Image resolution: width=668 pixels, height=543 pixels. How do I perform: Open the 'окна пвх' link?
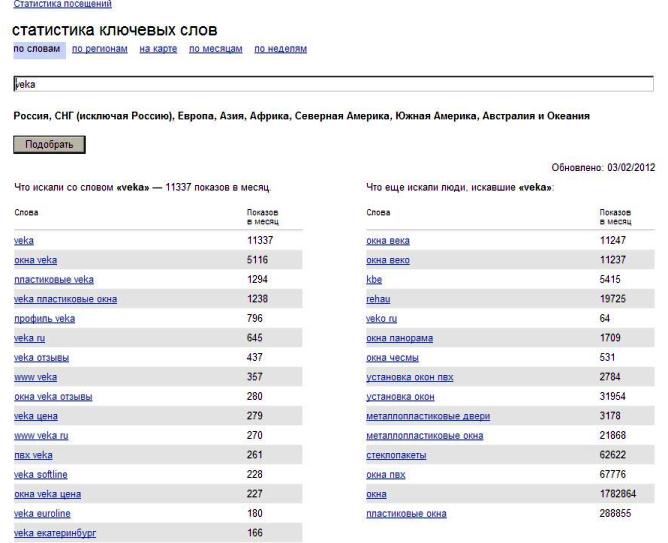386,475
